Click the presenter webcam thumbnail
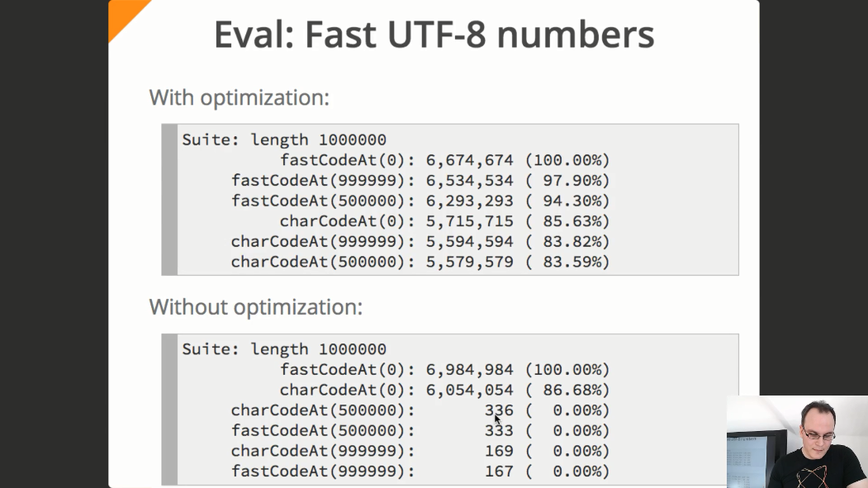868x488 pixels. [x=797, y=442]
